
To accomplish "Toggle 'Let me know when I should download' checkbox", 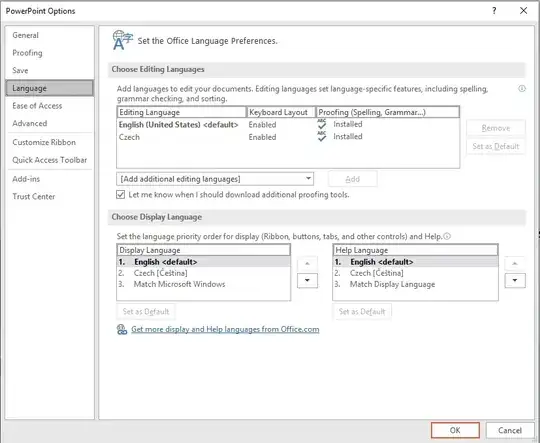I will pos(121,195).
